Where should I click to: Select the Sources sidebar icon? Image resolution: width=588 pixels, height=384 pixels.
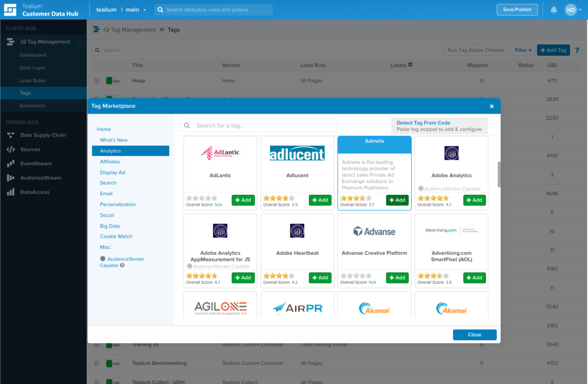pos(11,149)
